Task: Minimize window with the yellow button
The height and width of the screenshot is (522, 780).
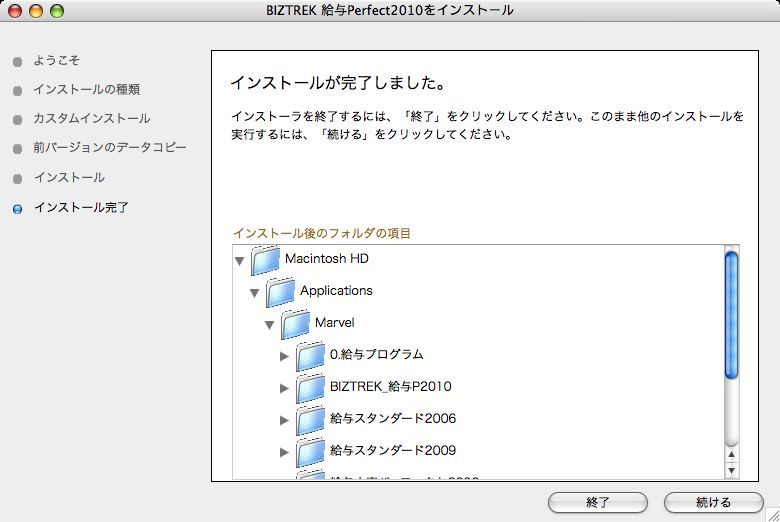Action: point(36,10)
